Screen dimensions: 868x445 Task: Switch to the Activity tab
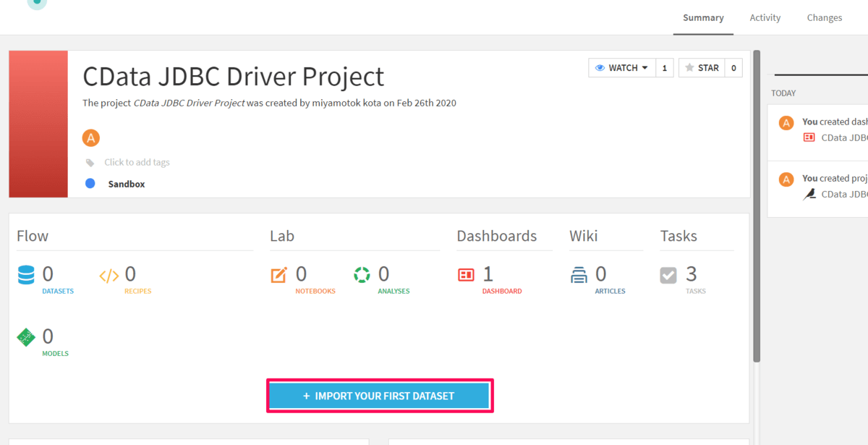765,18
